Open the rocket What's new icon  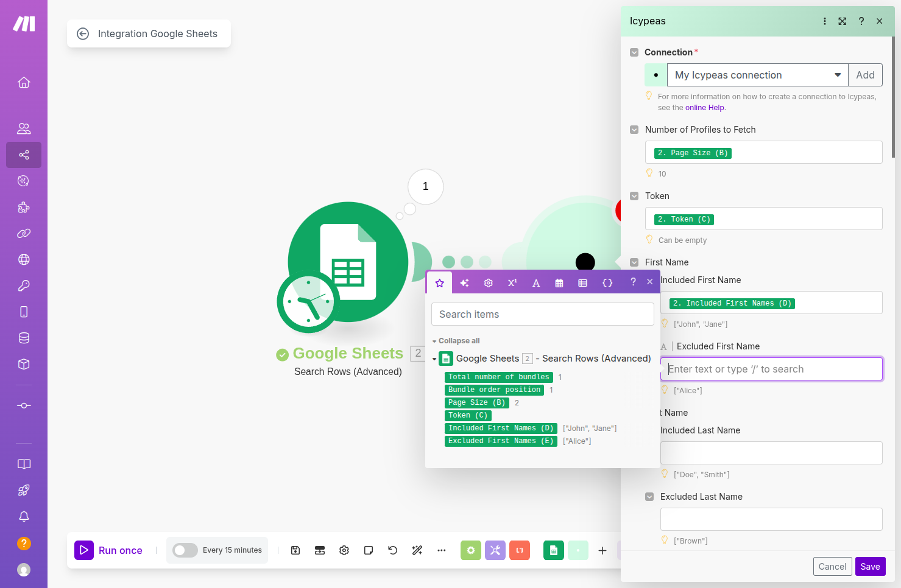click(x=24, y=490)
